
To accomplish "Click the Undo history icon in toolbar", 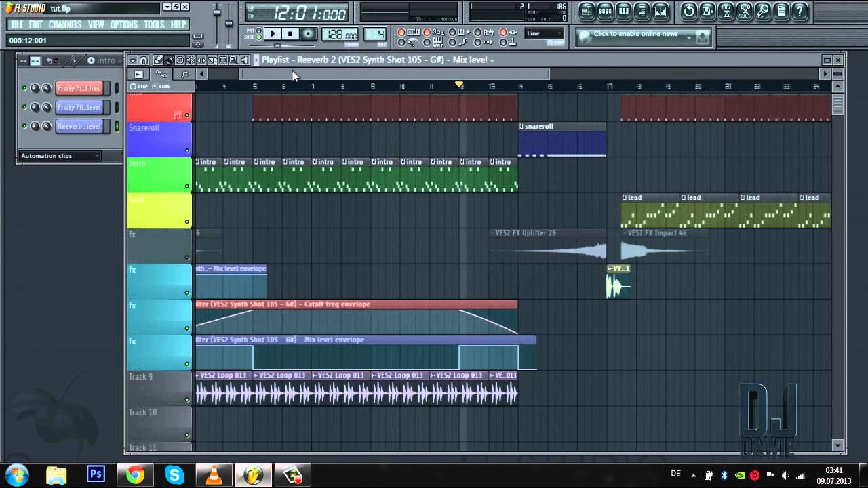I will 689,11.
